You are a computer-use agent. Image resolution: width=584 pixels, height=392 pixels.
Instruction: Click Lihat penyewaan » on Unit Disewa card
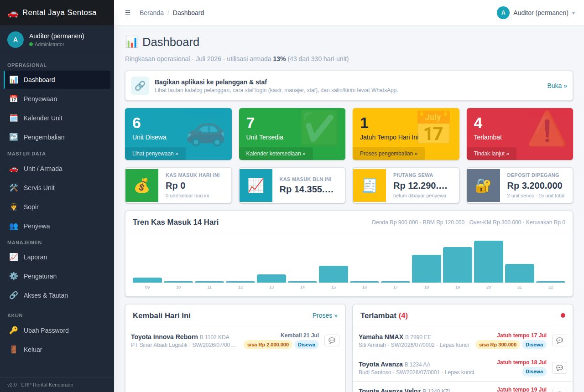[x=155, y=154]
